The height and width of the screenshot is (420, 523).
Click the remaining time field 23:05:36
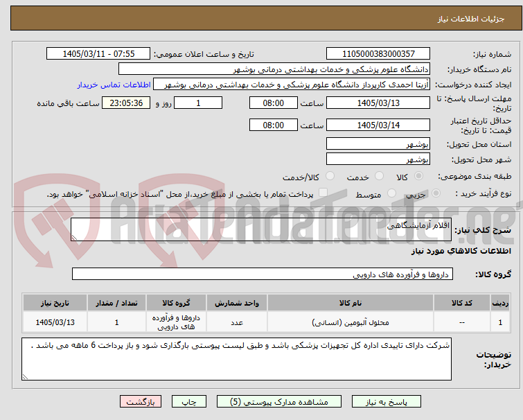[x=126, y=103]
